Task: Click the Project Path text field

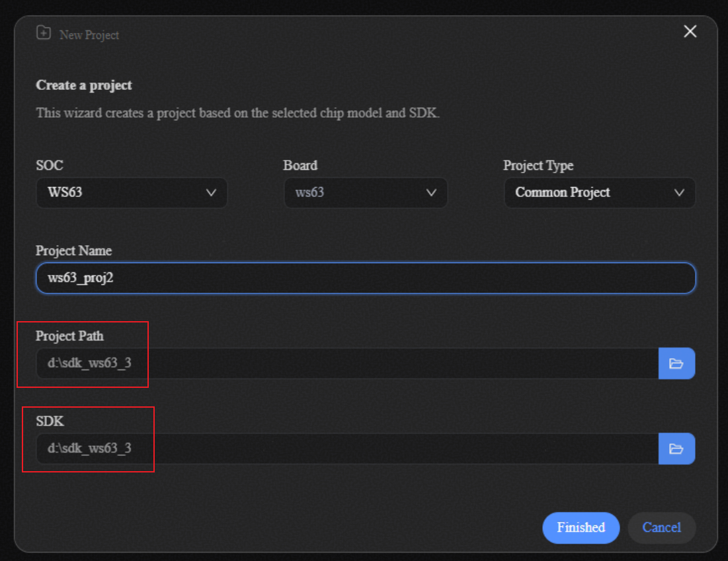Action: (346, 363)
